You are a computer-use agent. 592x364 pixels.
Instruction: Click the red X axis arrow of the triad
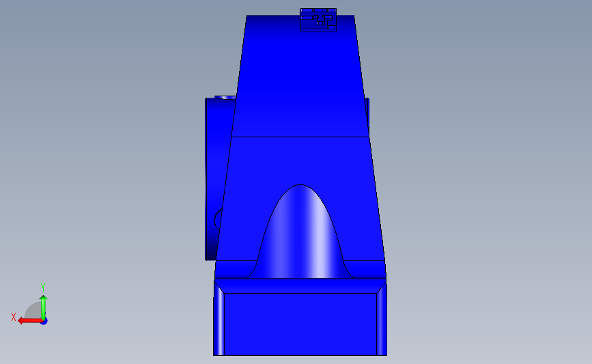[29, 320]
